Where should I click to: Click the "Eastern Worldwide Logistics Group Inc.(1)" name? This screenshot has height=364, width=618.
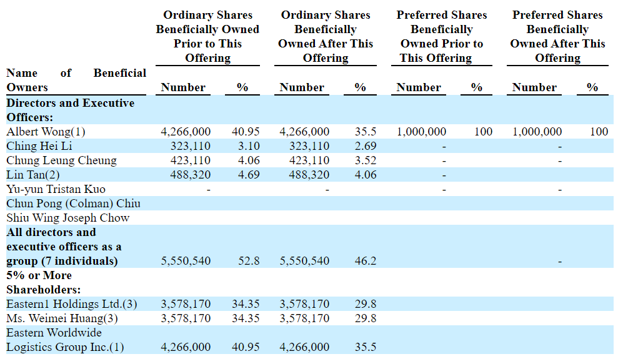click(65, 340)
